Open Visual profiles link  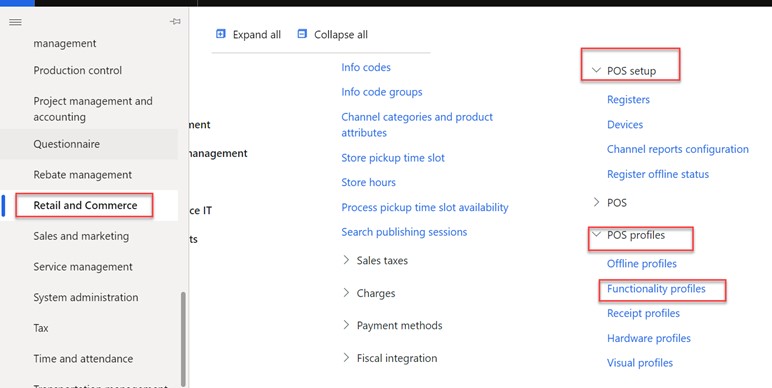coord(640,363)
